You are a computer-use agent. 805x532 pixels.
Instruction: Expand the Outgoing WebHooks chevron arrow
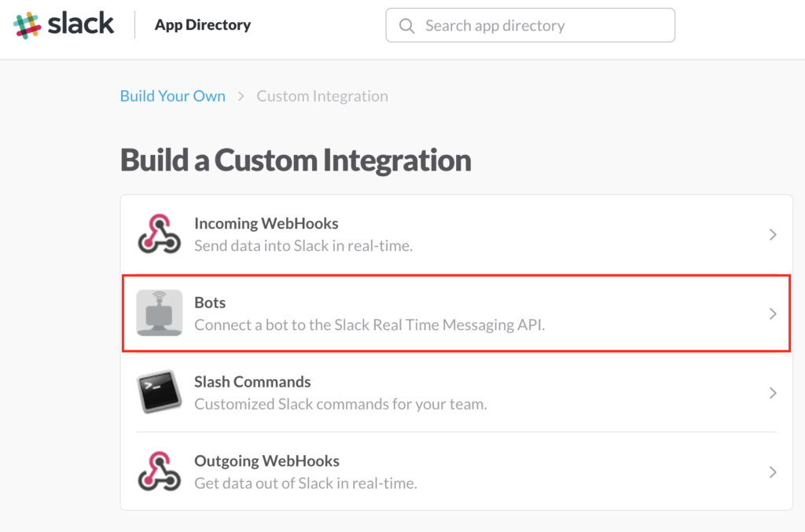pyautogui.click(x=773, y=472)
